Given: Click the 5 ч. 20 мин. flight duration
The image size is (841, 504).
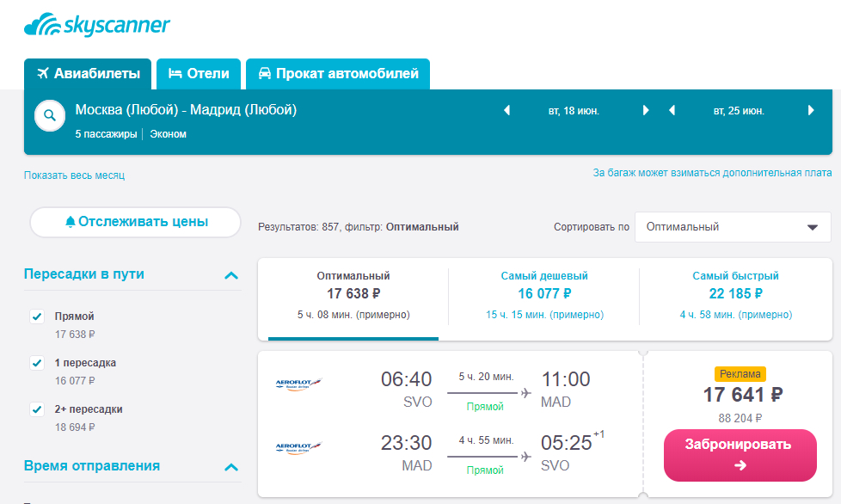Looking at the screenshot, I should pyautogui.click(x=486, y=377).
